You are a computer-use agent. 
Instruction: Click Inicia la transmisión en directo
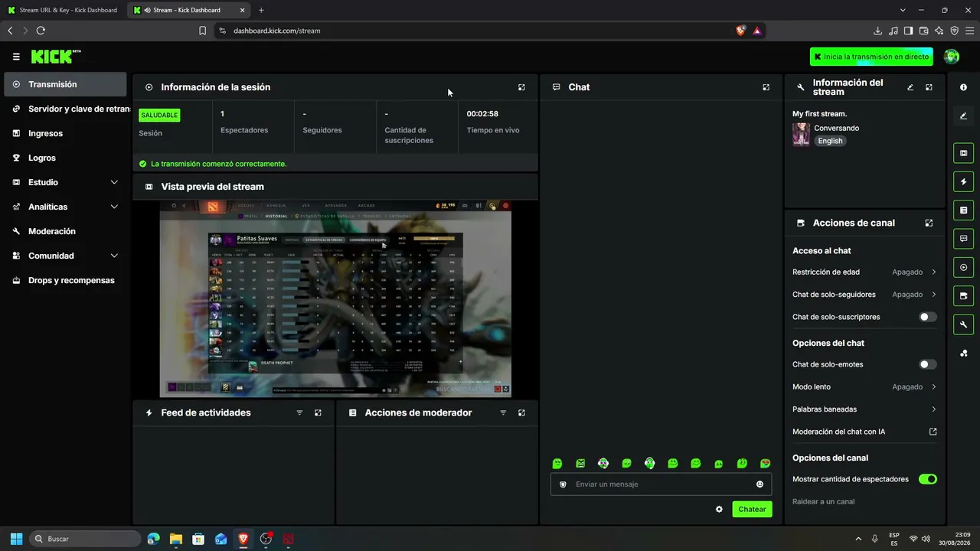click(871, 57)
